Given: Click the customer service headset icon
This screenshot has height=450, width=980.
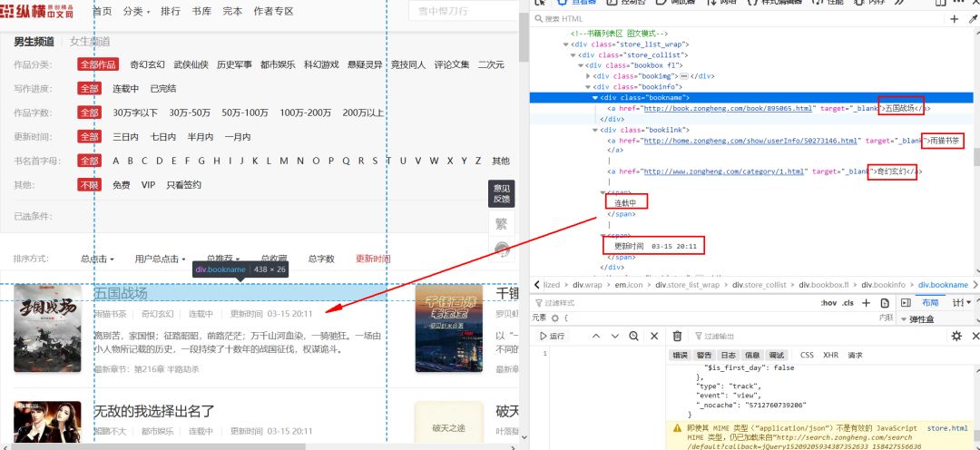Looking at the screenshot, I should 502,250.
